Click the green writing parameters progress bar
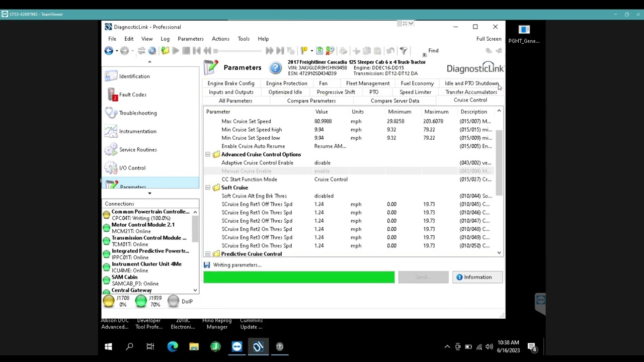Viewport: 644px width, 362px height. (x=299, y=277)
